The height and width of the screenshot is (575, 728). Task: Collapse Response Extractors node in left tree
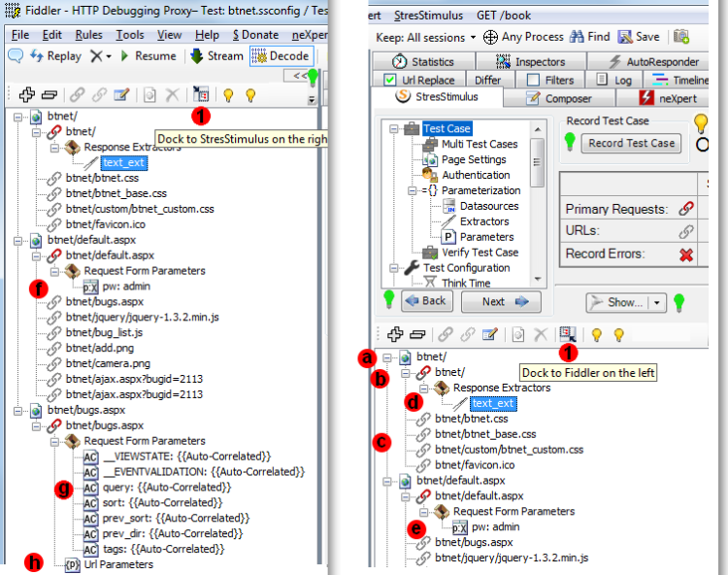(54, 148)
